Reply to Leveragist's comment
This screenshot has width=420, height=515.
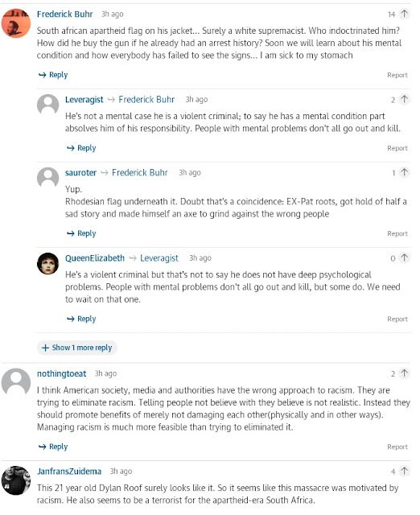coord(81,148)
